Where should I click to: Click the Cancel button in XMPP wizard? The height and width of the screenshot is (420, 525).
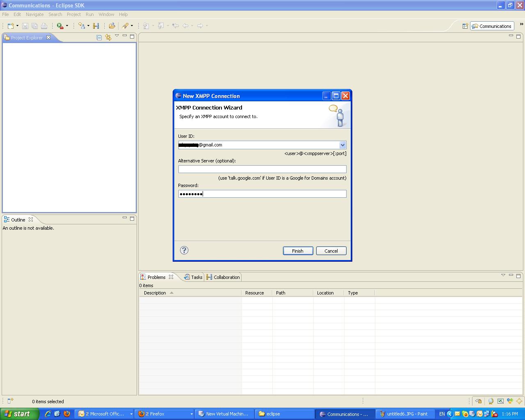[x=331, y=251]
